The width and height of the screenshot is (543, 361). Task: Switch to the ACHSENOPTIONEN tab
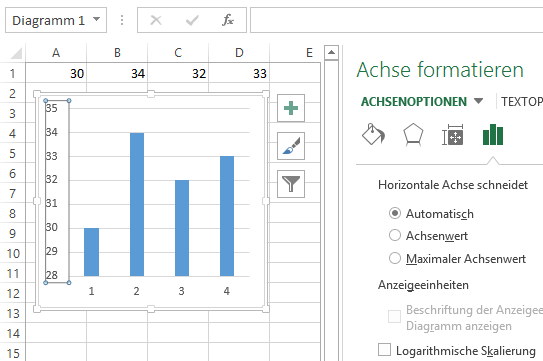pyautogui.click(x=414, y=102)
